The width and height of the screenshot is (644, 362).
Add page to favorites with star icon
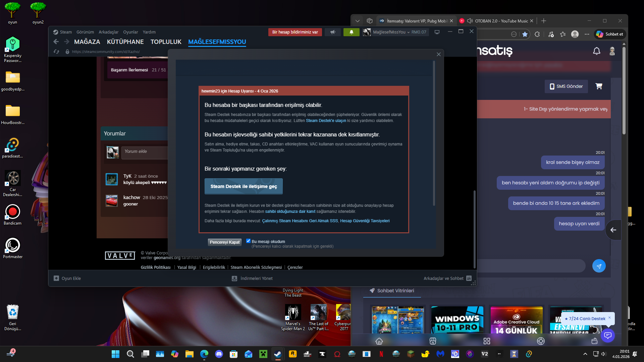click(525, 34)
